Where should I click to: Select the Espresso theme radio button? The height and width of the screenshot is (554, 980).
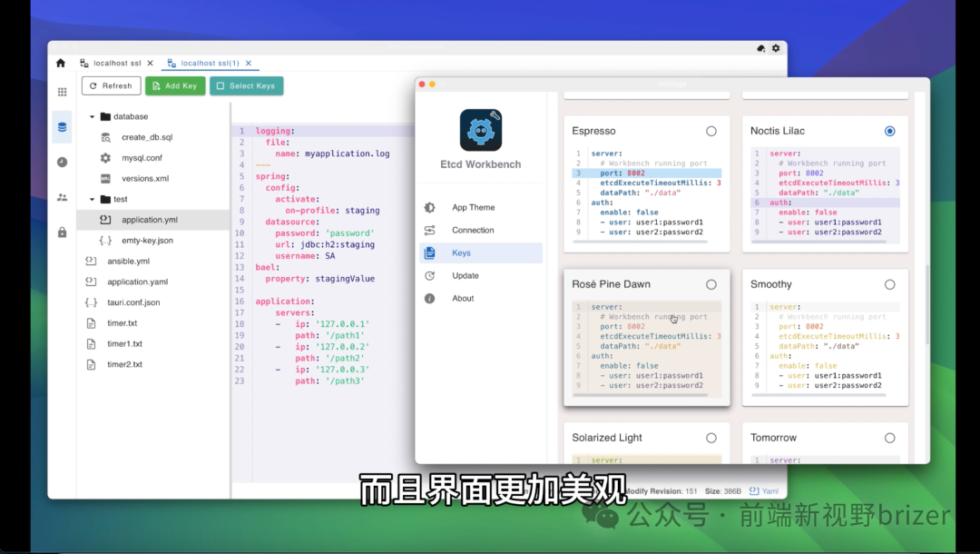click(713, 130)
